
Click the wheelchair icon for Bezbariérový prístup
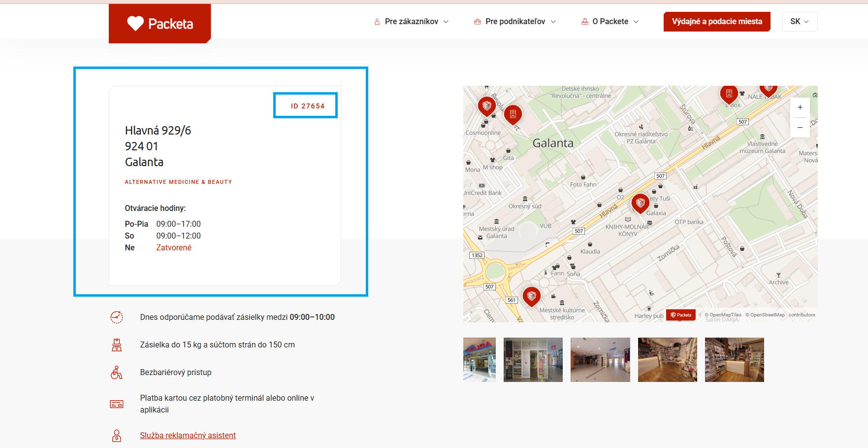pos(117,373)
